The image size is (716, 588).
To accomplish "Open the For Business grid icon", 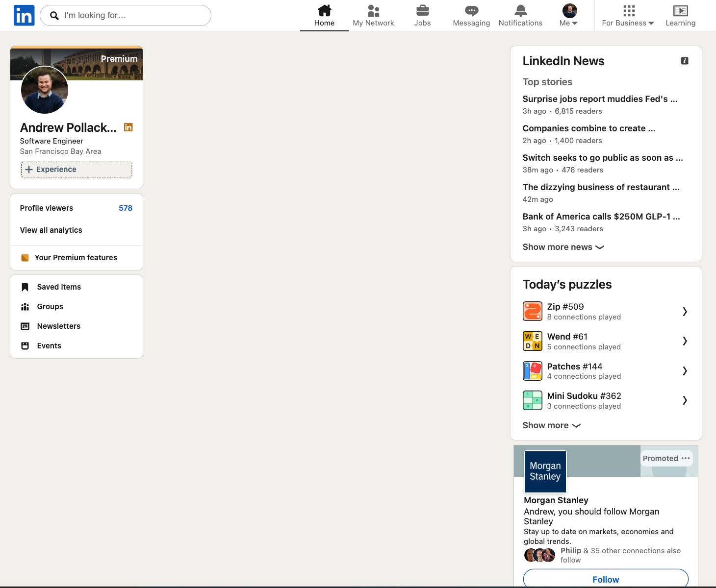I will pos(629,10).
